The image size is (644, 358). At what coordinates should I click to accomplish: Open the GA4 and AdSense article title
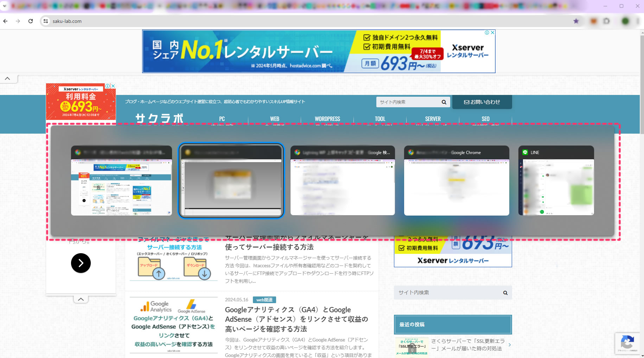(297, 319)
